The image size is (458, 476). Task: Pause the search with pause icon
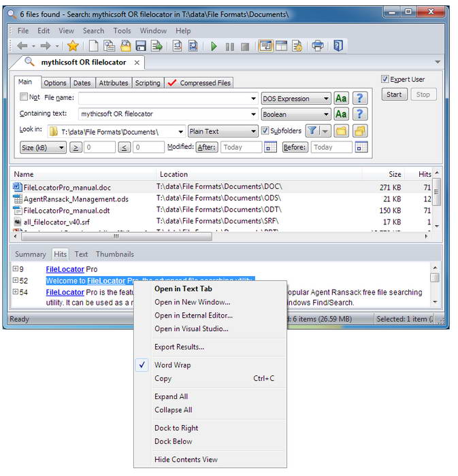point(229,46)
